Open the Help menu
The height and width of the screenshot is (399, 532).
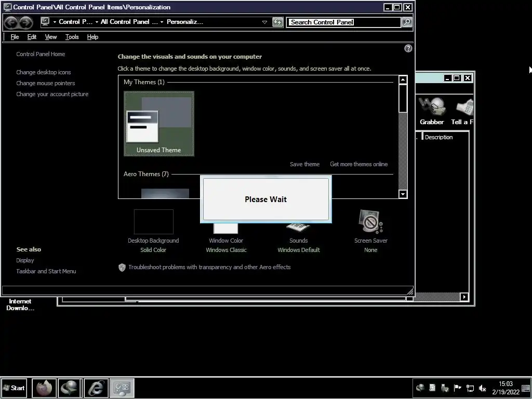pos(92,37)
